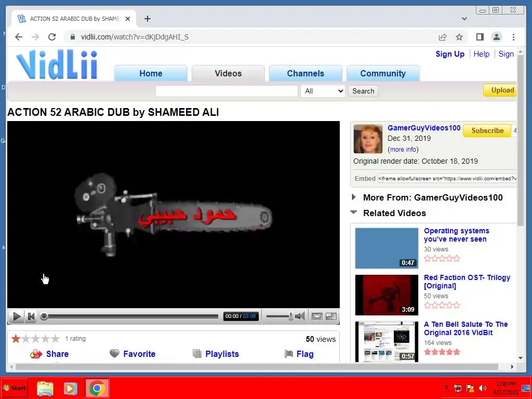
Task: Open the Community tab
Action: [383, 73]
